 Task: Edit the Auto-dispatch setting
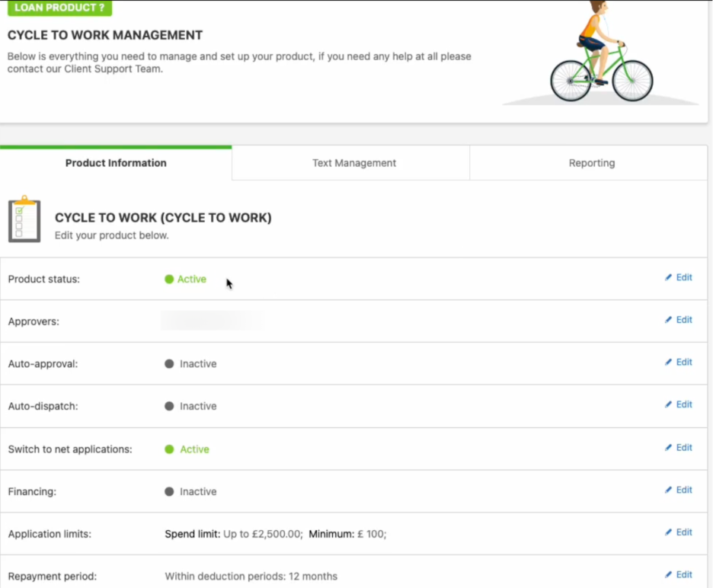(x=678, y=405)
